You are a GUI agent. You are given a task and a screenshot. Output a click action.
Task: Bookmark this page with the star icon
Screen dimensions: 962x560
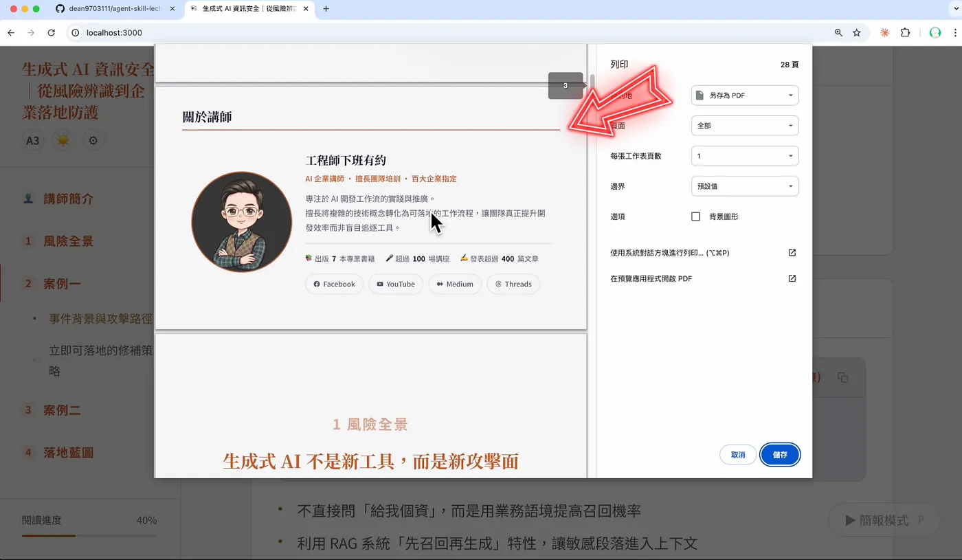coord(857,32)
